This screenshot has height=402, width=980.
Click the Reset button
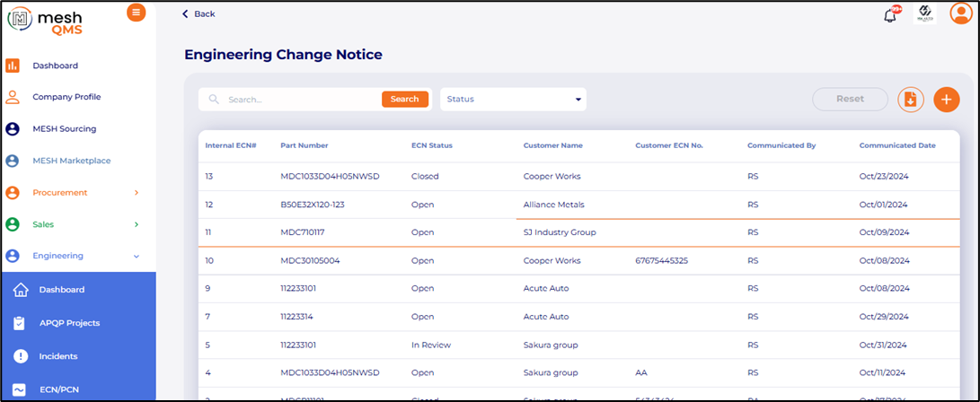point(850,100)
